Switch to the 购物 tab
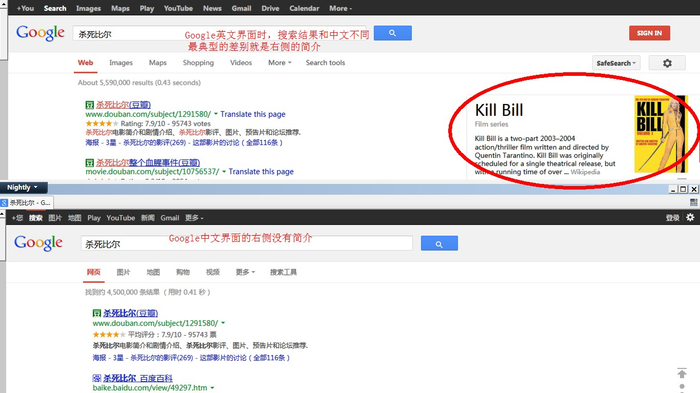 coord(183,272)
